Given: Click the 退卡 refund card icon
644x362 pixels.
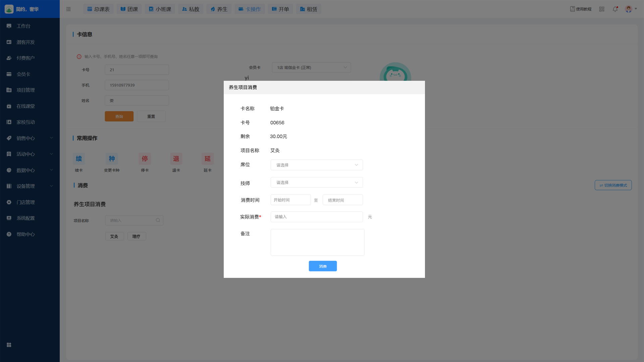Looking at the screenshot, I should pos(176,159).
